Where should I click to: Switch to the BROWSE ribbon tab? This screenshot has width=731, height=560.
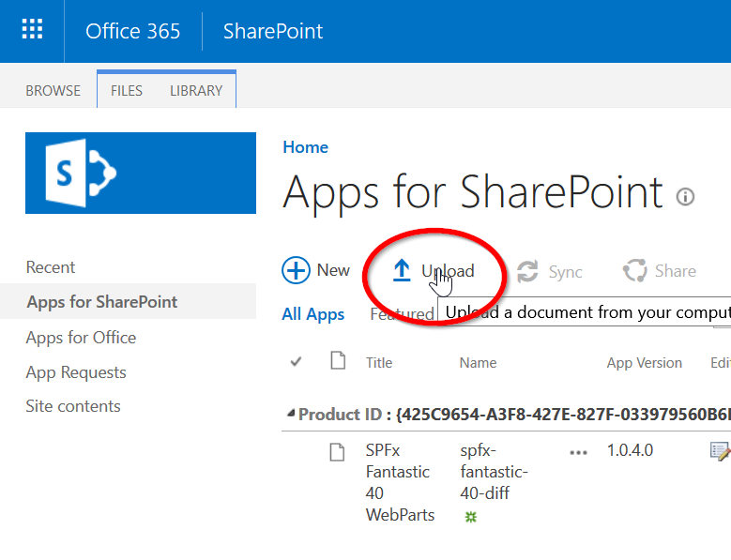coord(53,90)
